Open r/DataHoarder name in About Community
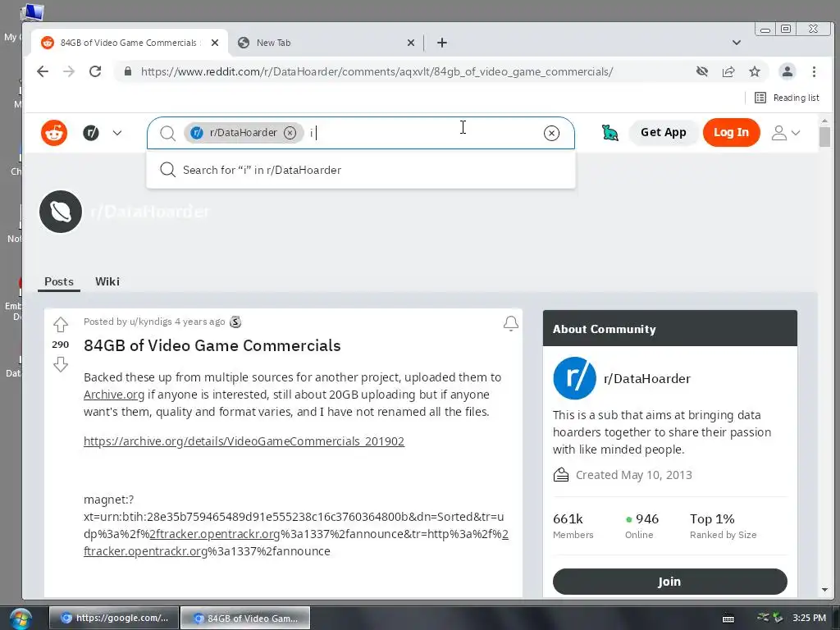This screenshot has width=840, height=630. tap(646, 379)
